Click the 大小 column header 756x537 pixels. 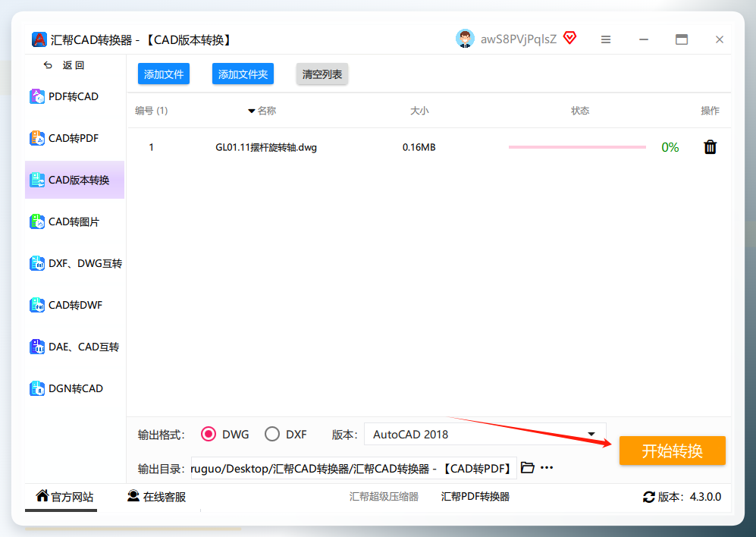(x=419, y=111)
